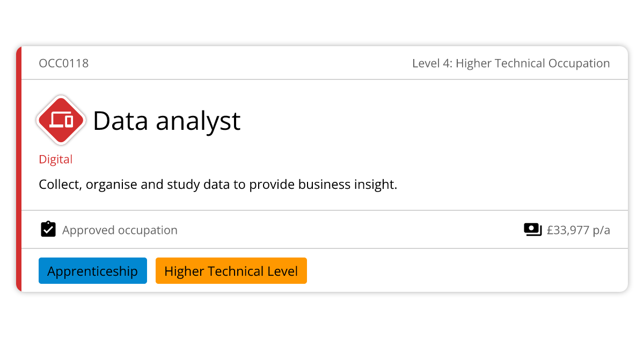Click the blue Apprenticeship tag
644x338 pixels.
tap(92, 271)
